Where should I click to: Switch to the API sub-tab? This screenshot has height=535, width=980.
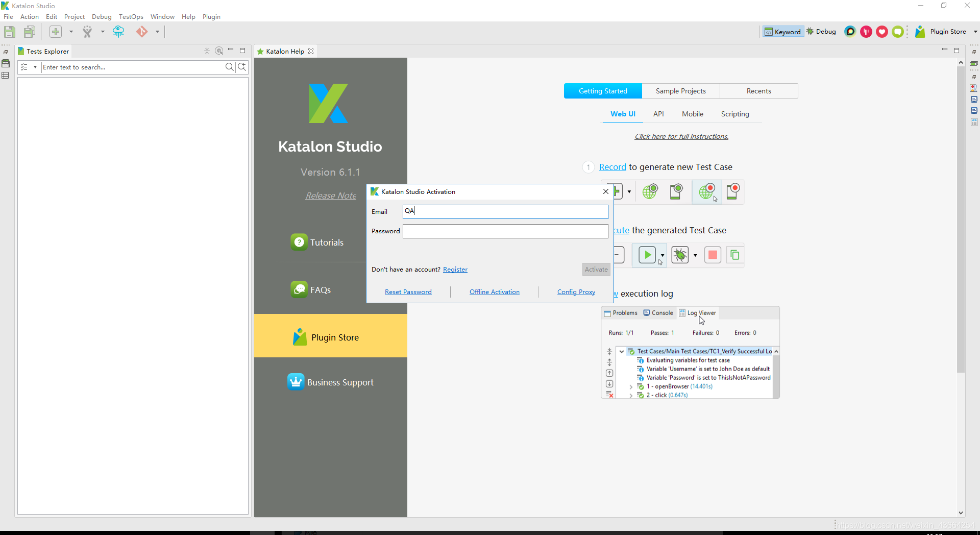(x=658, y=114)
